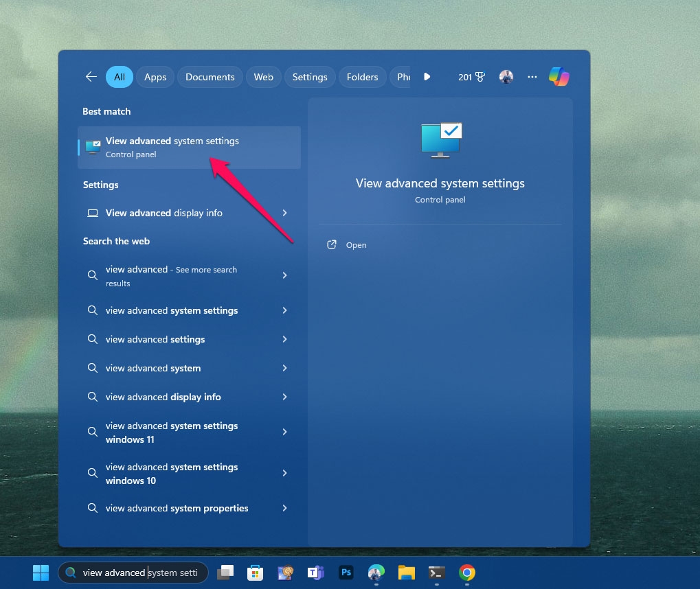
Task: Select web suggestion view advanced settings
Action: 190,339
